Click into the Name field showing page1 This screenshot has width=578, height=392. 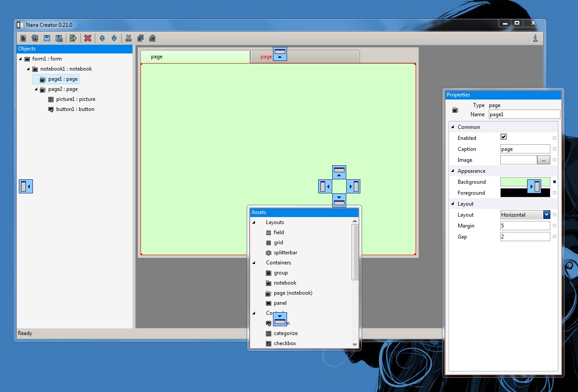pos(524,114)
